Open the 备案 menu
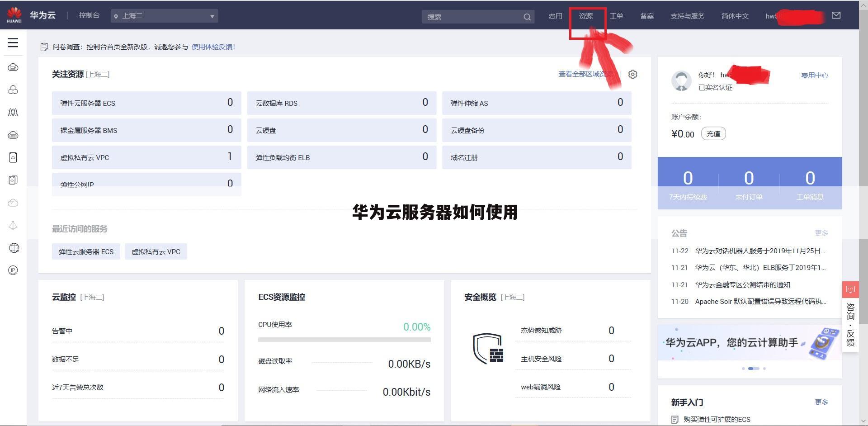This screenshot has width=868, height=426. [647, 16]
